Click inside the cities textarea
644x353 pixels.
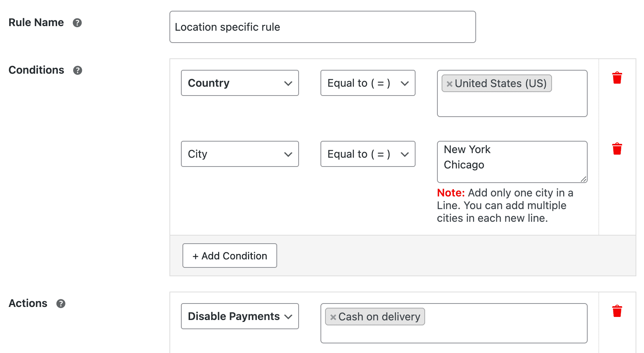click(x=512, y=162)
